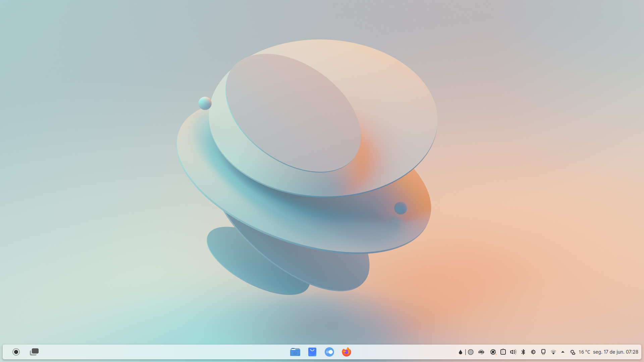Open the screen brightness tray icon
Screen dimensions: 644x362
(x=533, y=352)
